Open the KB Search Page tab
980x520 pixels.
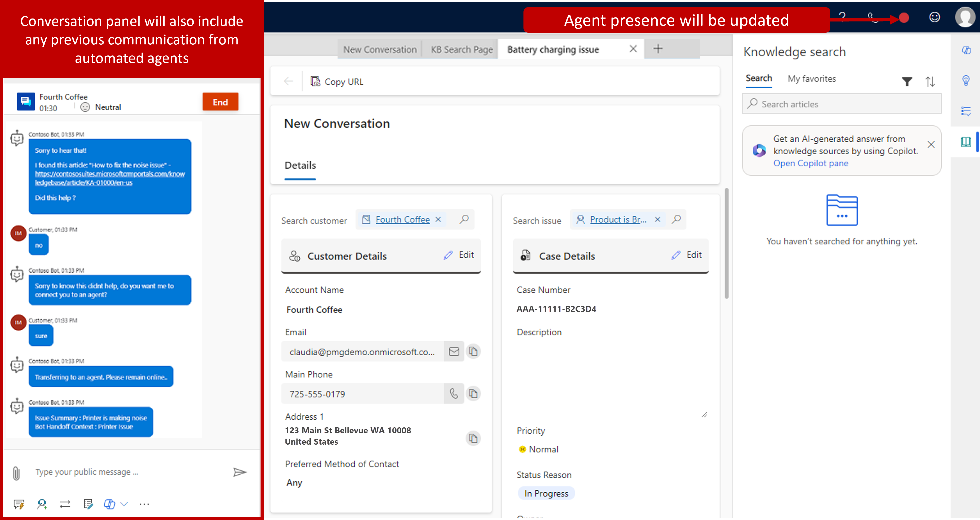462,49
